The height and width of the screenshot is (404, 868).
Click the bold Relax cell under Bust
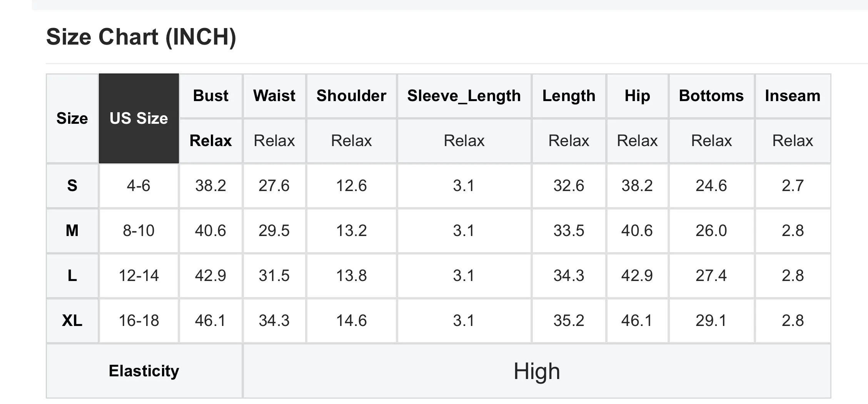[x=211, y=141]
